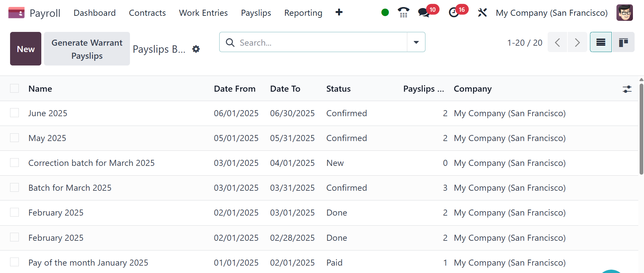The height and width of the screenshot is (273, 644).
Task: Open the gear actions menu beside title
Action: [196, 49]
